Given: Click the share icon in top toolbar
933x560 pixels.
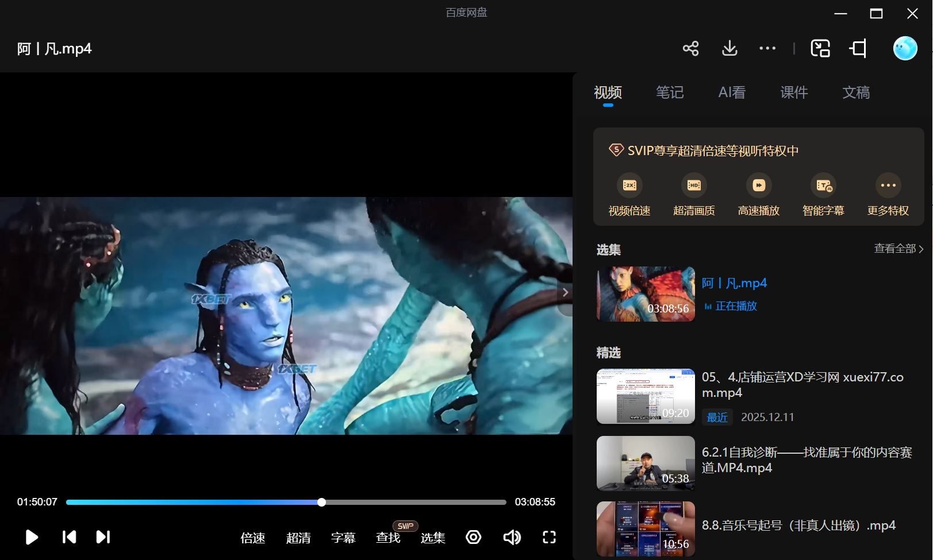Looking at the screenshot, I should (x=690, y=48).
